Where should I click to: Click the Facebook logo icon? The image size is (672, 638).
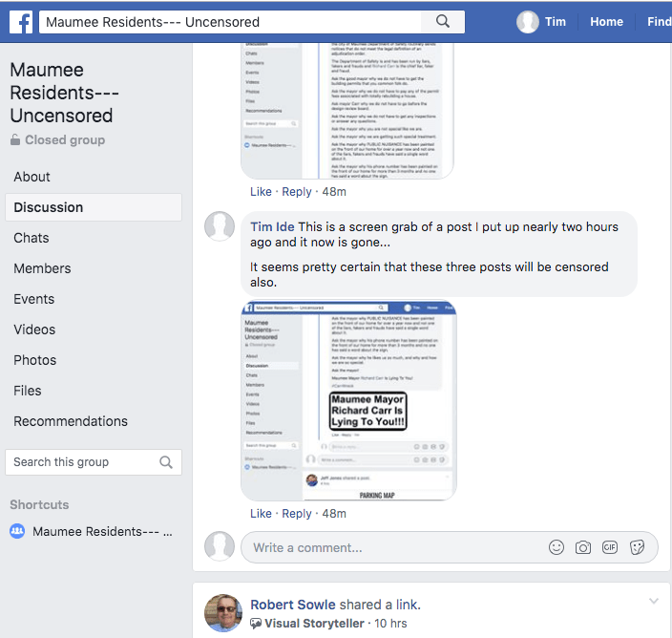(21, 21)
